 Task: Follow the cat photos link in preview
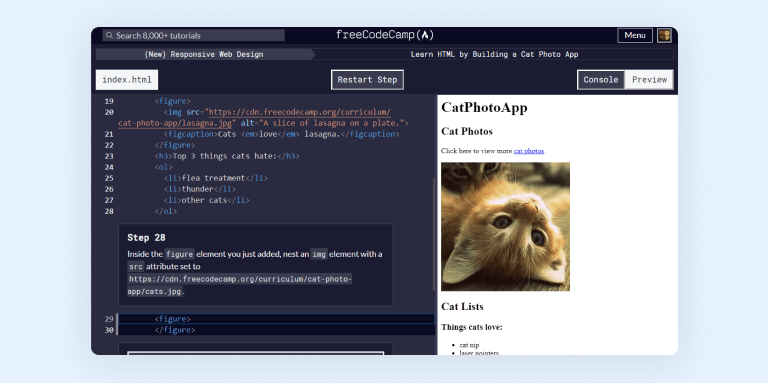point(528,151)
